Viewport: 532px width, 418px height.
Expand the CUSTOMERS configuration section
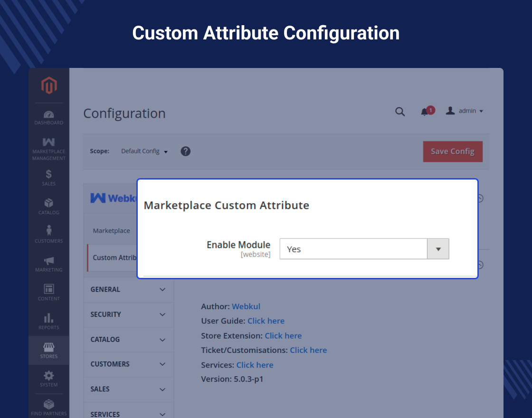[128, 364]
